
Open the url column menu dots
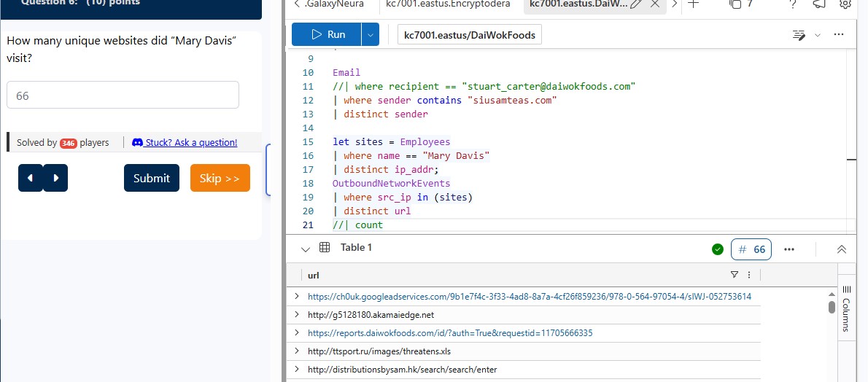[x=749, y=275]
